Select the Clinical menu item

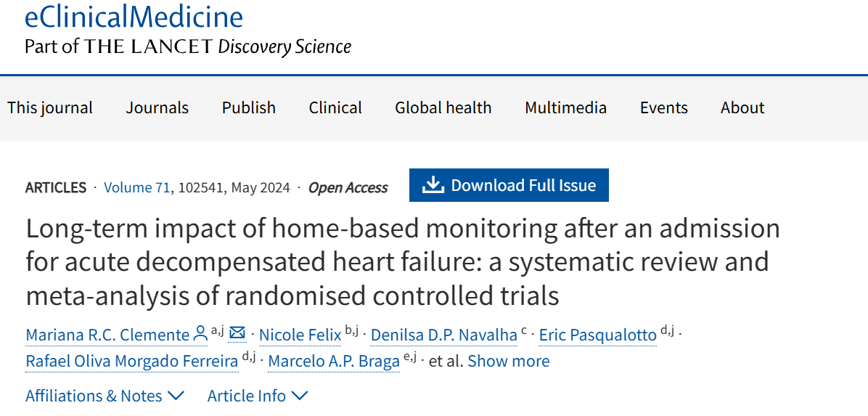(335, 107)
